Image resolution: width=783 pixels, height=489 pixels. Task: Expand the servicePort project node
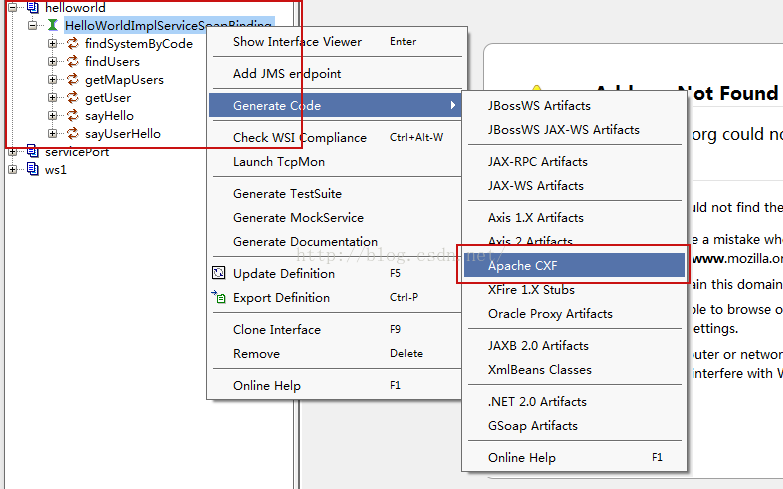[12, 151]
